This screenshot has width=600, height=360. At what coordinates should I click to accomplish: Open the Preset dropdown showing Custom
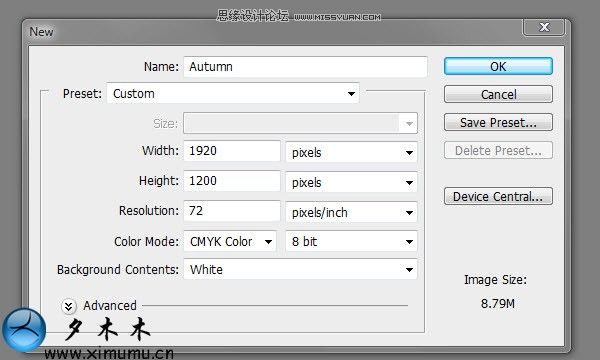pyautogui.click(x=233, y=93)
